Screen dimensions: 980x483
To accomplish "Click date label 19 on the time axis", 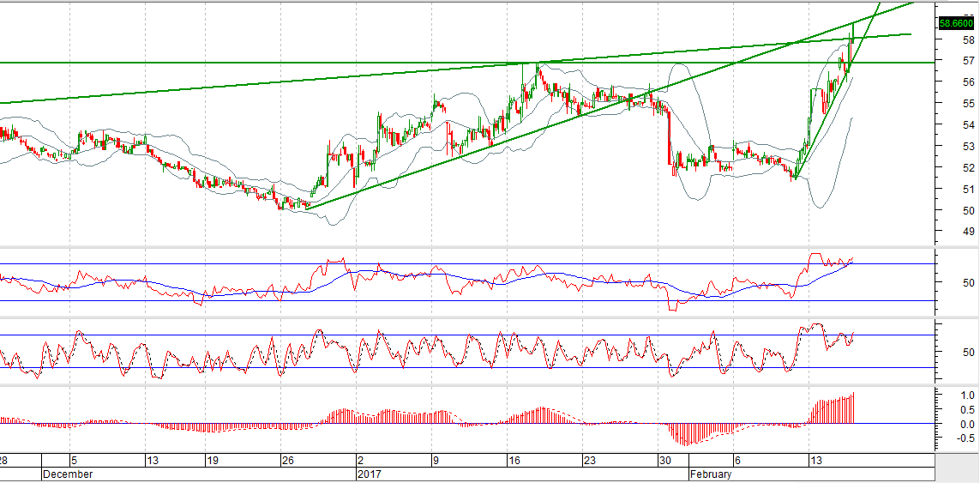I will tap(211, 460).
